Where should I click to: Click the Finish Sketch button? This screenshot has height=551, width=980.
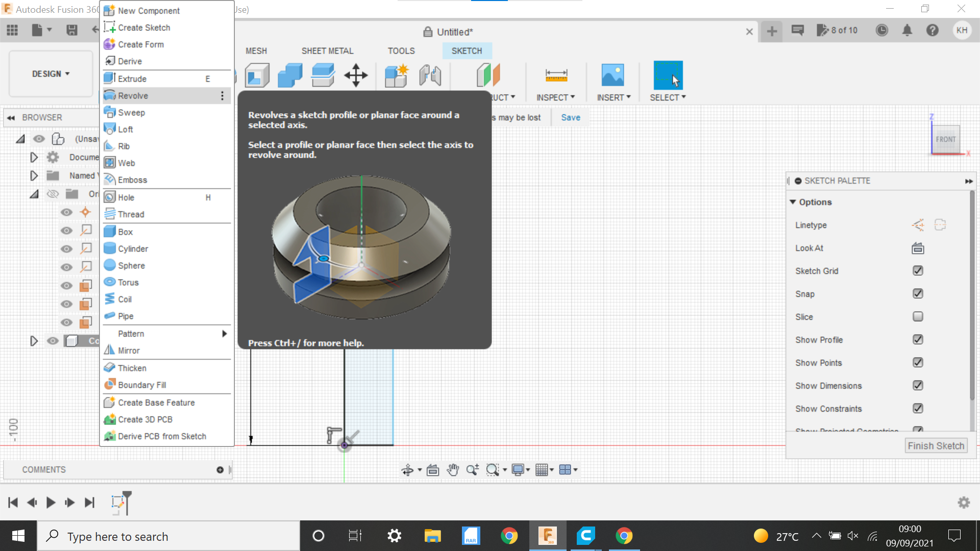pos(936,446)
